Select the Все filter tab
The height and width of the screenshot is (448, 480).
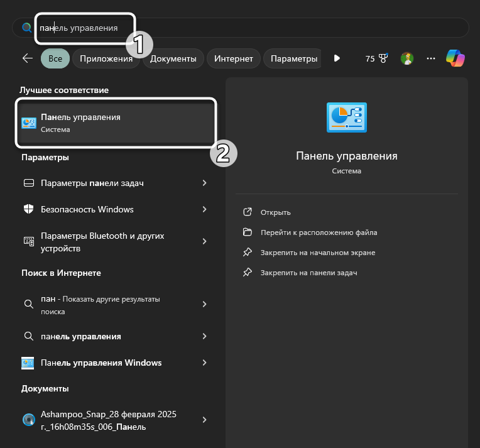click(55, 58)
